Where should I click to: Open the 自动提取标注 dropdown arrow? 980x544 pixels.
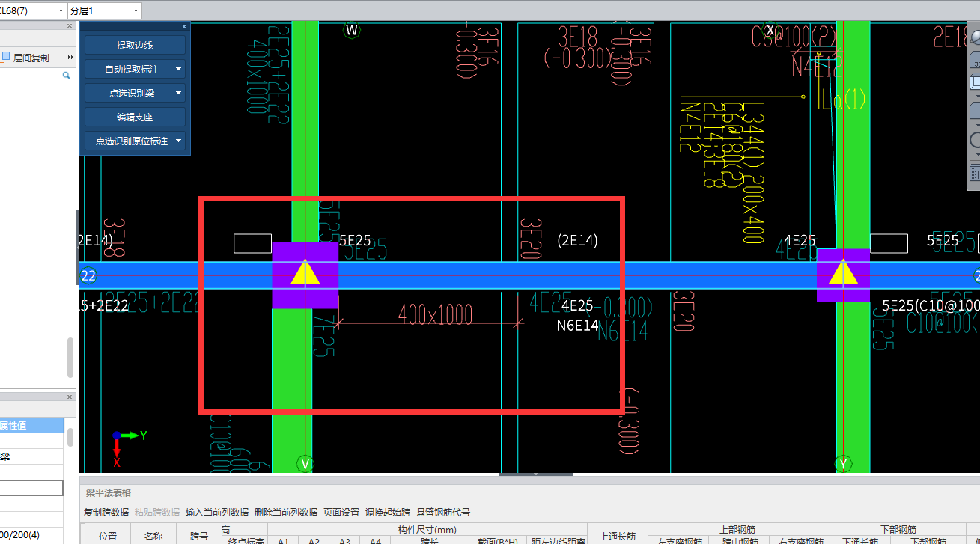pyautogui.click(x=178, y=70)
